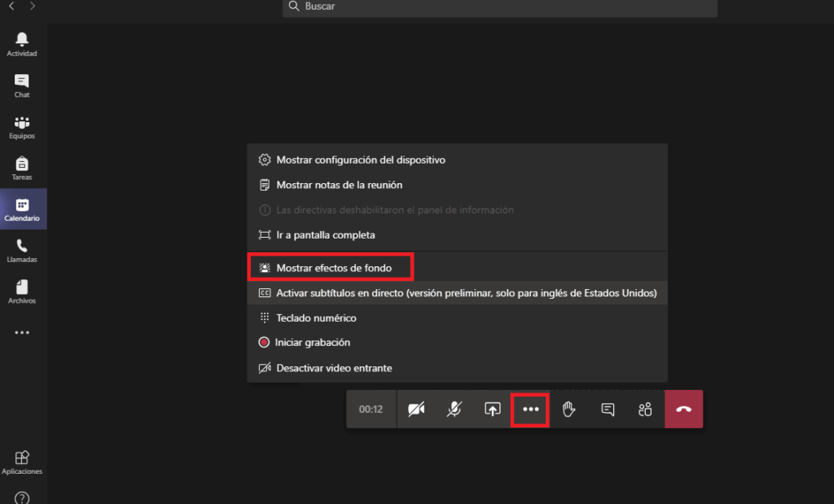Unmute the microphone

[454, 410]
